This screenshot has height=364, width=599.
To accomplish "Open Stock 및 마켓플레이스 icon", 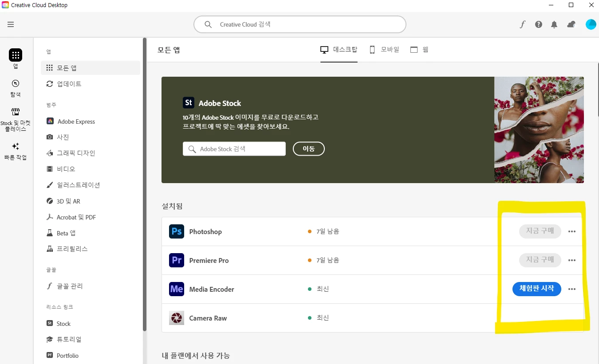I will pyautogui.click(x=16, y=112).
